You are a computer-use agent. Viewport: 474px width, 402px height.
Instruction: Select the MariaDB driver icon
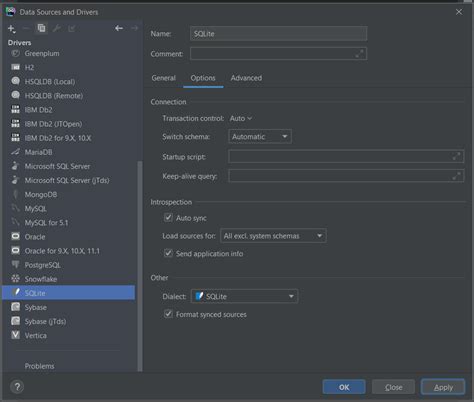(x=15, y=152)
